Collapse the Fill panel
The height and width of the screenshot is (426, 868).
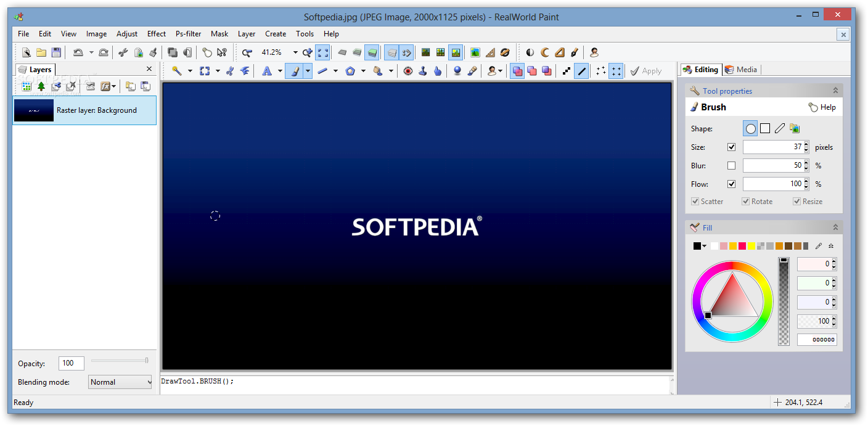(835, 227)
